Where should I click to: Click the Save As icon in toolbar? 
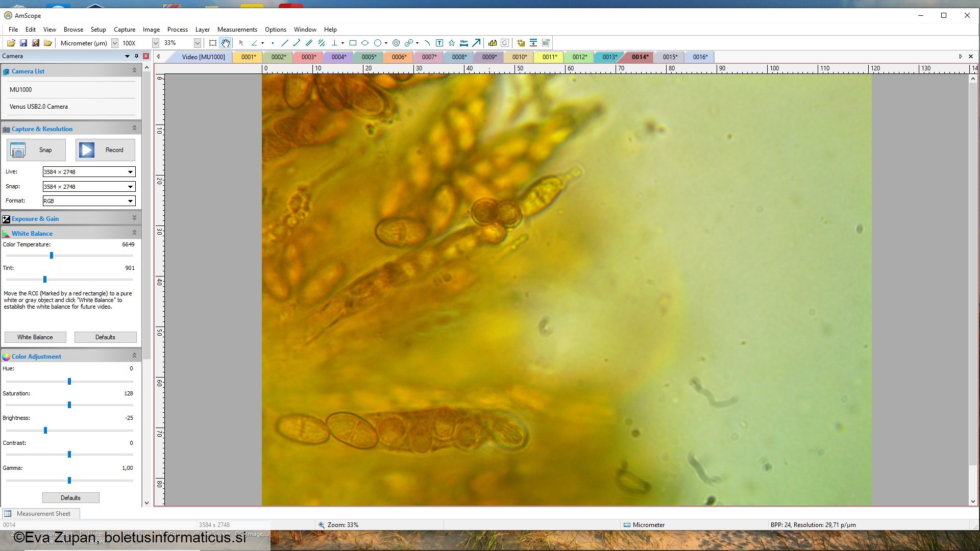35,43
